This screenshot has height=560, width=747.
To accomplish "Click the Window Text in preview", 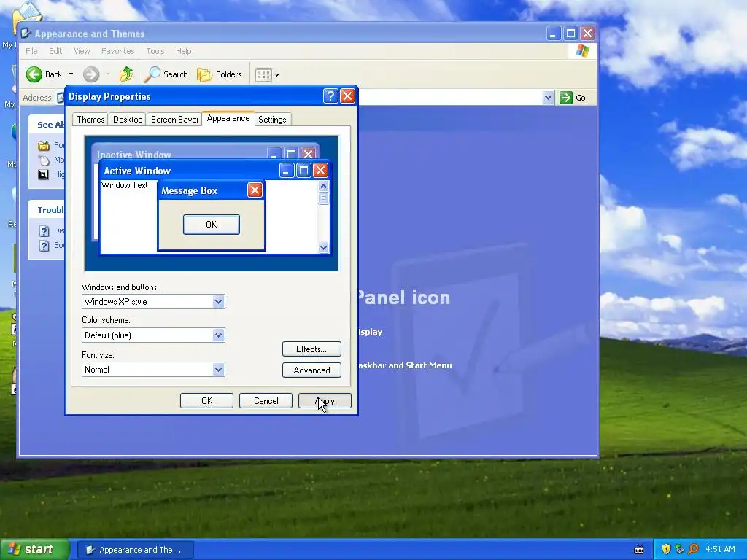I will tap(124, 185).
